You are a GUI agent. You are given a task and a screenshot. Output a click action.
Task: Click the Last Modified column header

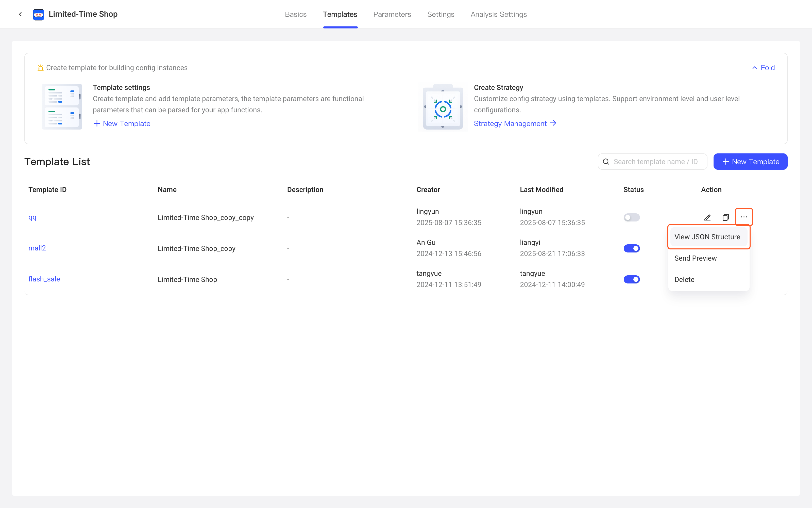coord(542,189)
